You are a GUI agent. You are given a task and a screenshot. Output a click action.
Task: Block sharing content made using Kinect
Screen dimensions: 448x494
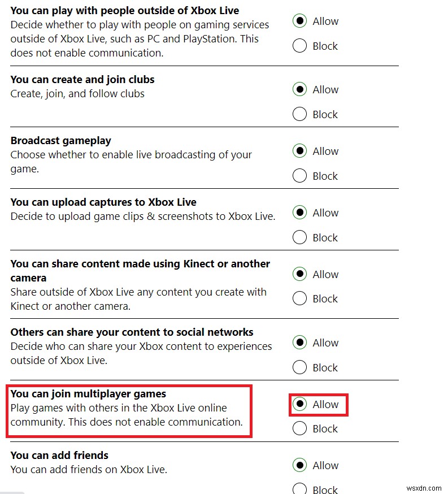coord(300,298)
